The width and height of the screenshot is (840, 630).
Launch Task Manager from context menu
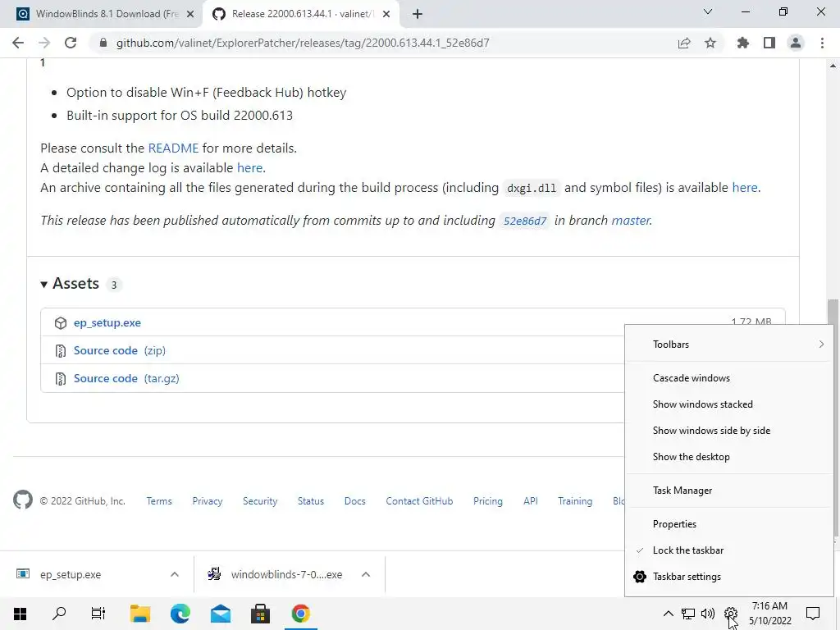coord(729,491)
